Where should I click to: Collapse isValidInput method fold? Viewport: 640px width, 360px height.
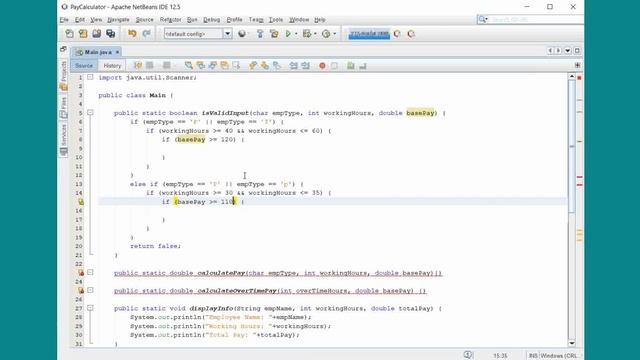(90, 113)
